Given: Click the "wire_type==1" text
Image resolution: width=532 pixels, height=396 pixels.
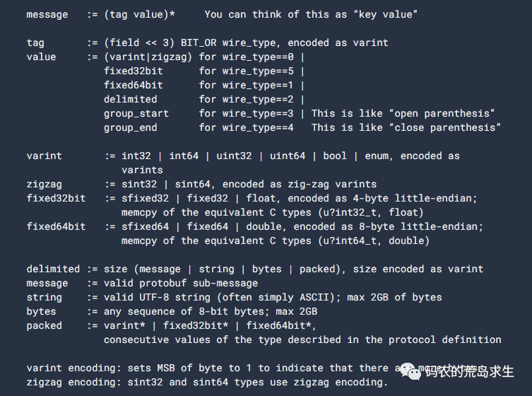Looking at the screenshot, I should [x=260, y=85].
